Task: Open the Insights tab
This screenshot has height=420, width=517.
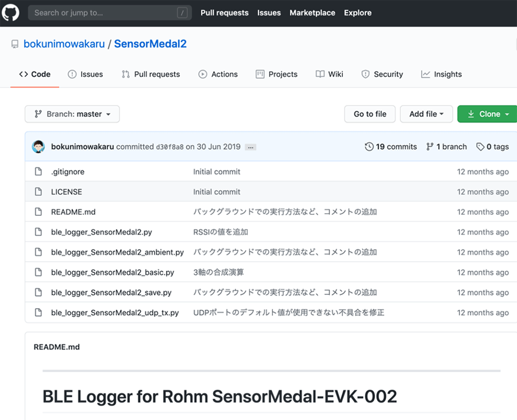Action: pos(442,75)
